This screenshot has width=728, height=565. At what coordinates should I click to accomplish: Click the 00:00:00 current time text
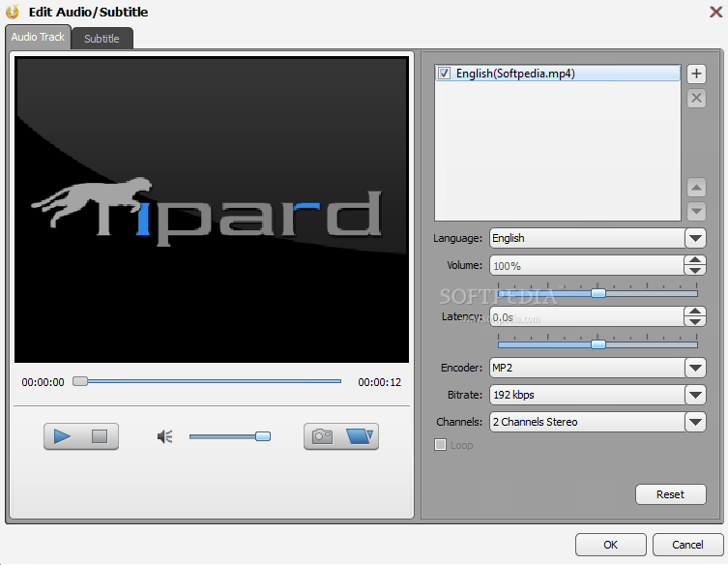tap(43, 382)
